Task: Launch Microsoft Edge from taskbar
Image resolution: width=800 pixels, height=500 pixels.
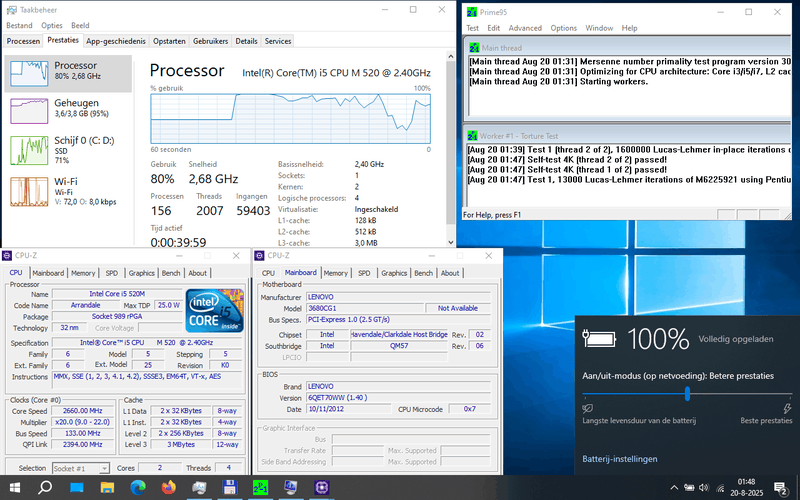Action: 138,488
